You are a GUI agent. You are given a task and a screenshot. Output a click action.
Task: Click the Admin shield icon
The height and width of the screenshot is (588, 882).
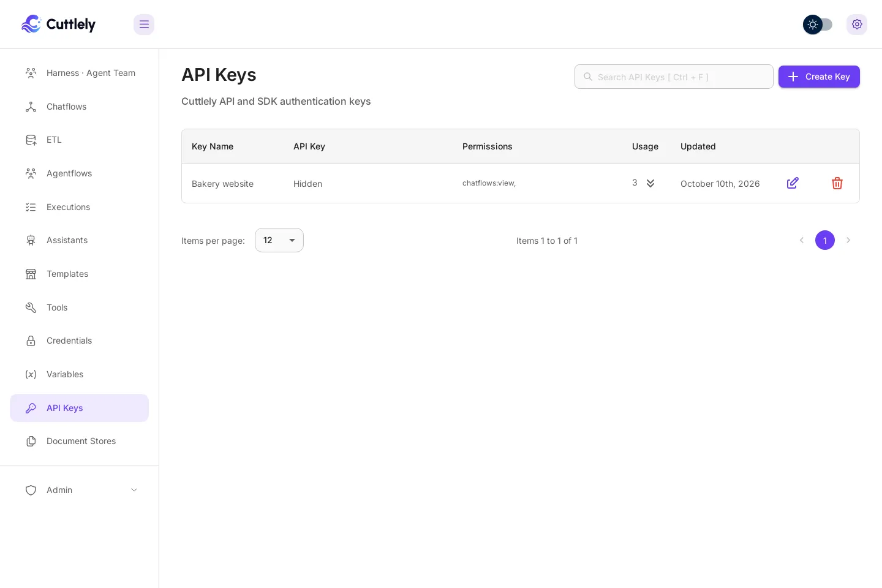[x=31, y=490]
